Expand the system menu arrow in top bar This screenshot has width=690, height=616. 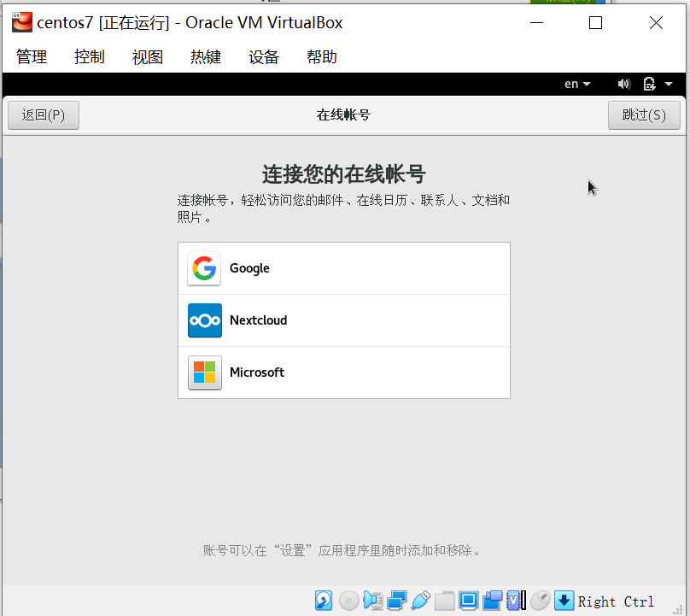pyautogui.click(x=669, y=84)
